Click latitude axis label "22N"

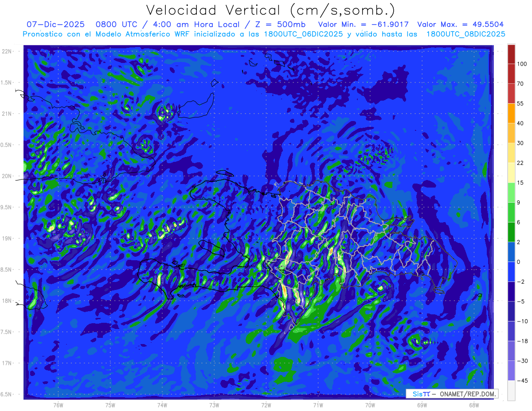coord(8,51)
